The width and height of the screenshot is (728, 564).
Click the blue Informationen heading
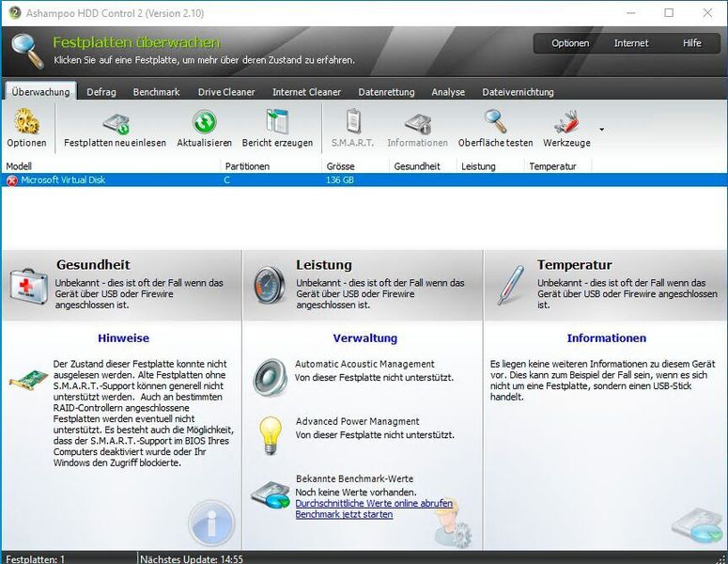tap(607, 338)
